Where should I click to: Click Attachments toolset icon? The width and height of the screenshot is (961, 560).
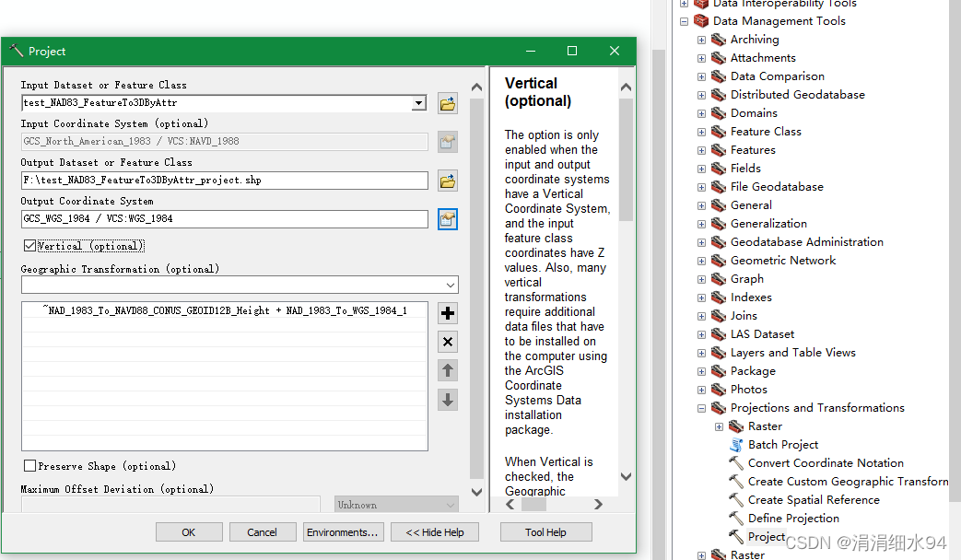coord(719,58)
